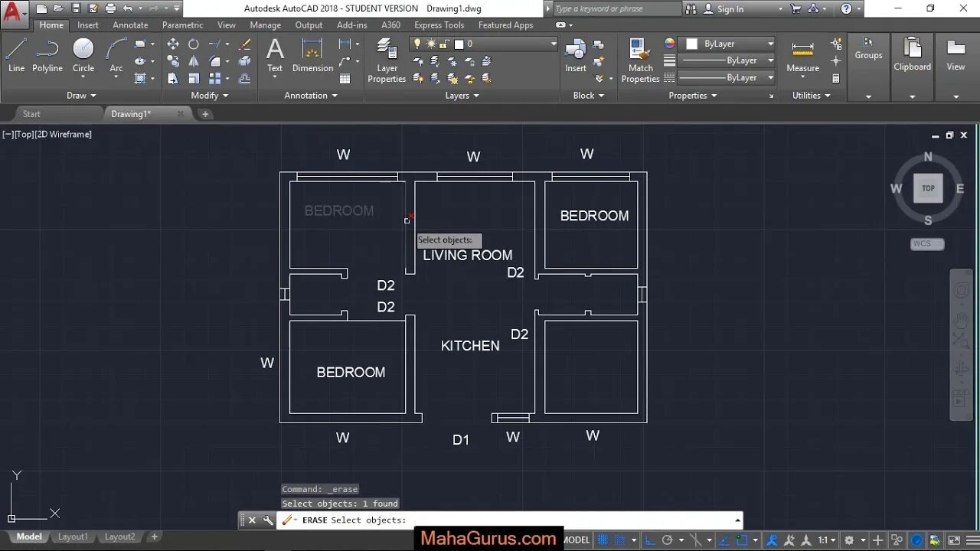Expand the Modify panel

click(x=210, y=96)
